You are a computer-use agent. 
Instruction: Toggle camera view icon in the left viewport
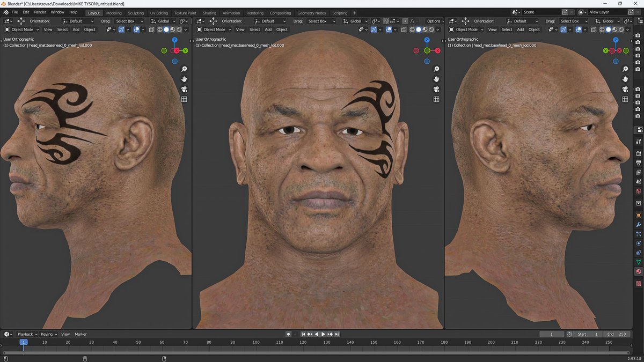[x=184, y=89]
